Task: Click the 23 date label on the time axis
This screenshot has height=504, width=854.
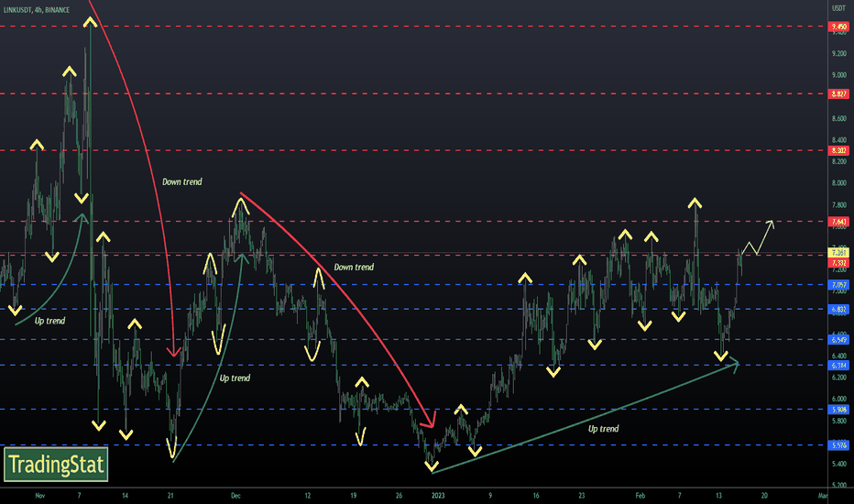Action: coord(582,495)
